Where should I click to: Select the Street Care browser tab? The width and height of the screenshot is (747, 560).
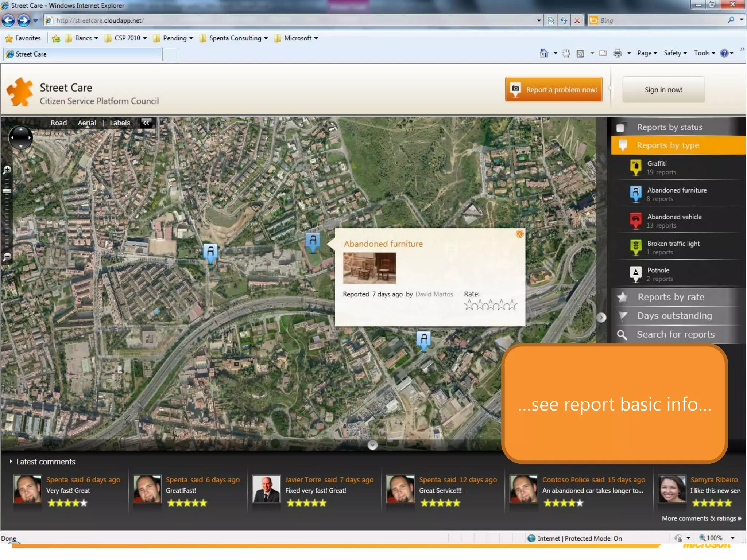[82, 54]
